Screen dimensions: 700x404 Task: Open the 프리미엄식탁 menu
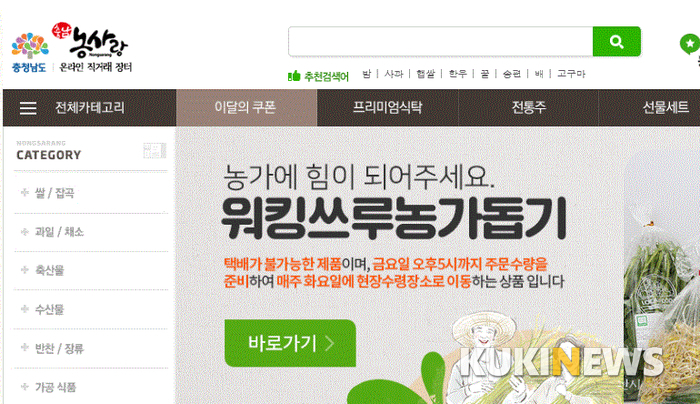coord(388,108)
